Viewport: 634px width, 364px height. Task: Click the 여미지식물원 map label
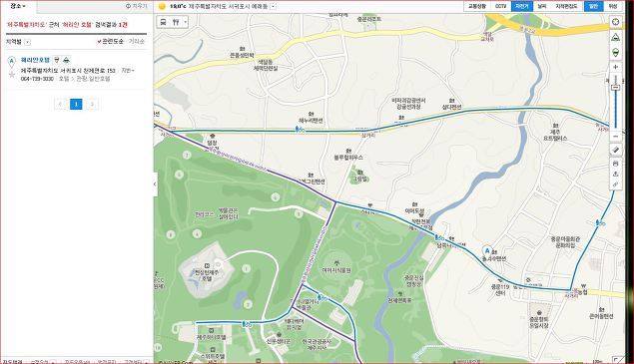[x=336, y=270]
